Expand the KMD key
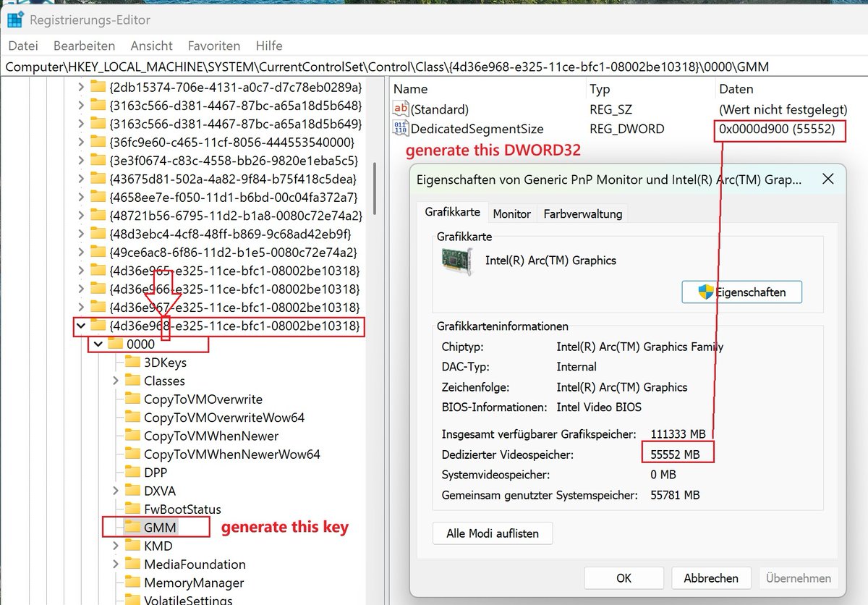 [116, 546]
